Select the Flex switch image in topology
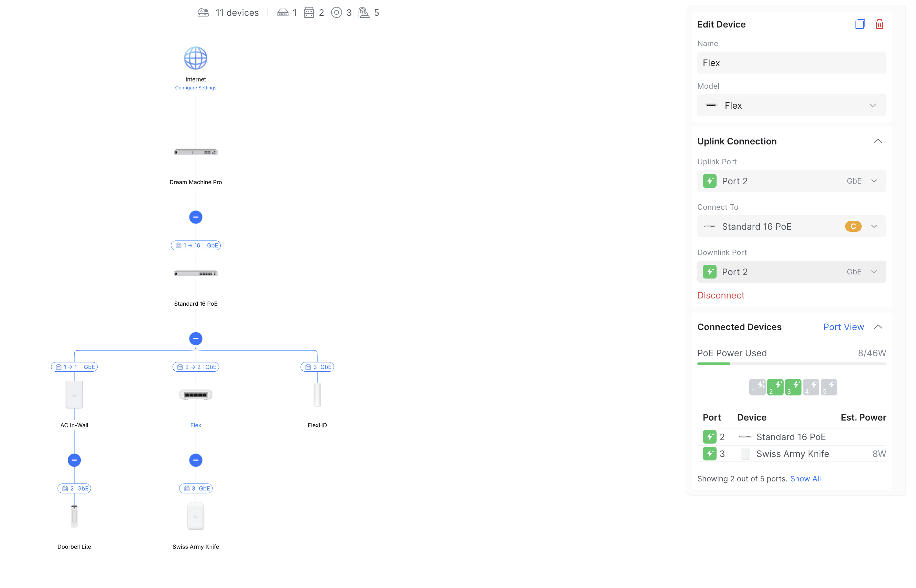The image size is (916, 588). (x=196, y=395)
